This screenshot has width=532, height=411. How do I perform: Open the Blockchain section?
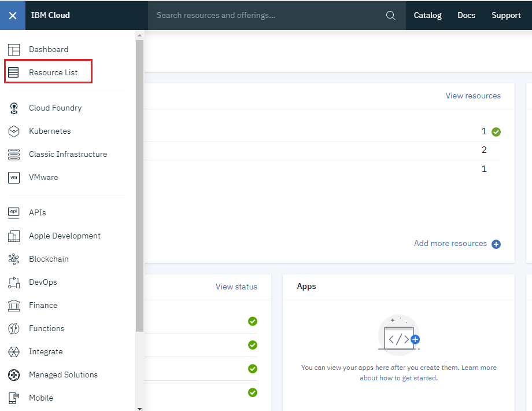[50, 259]
